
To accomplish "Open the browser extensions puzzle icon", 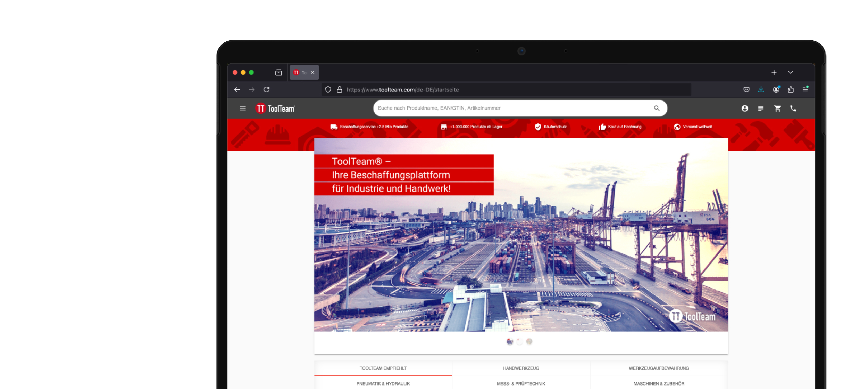I will (791, 90).
